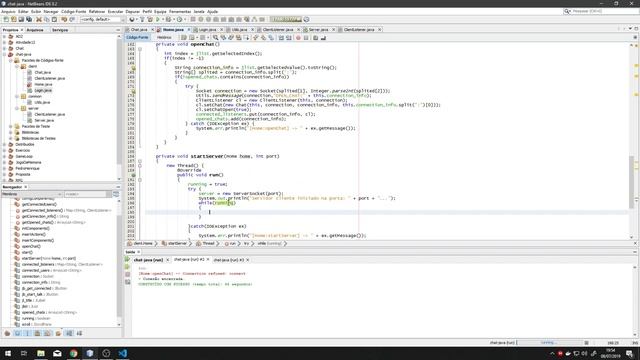
Task: Click the running progress bar in status bar
Action: point(550,343)
